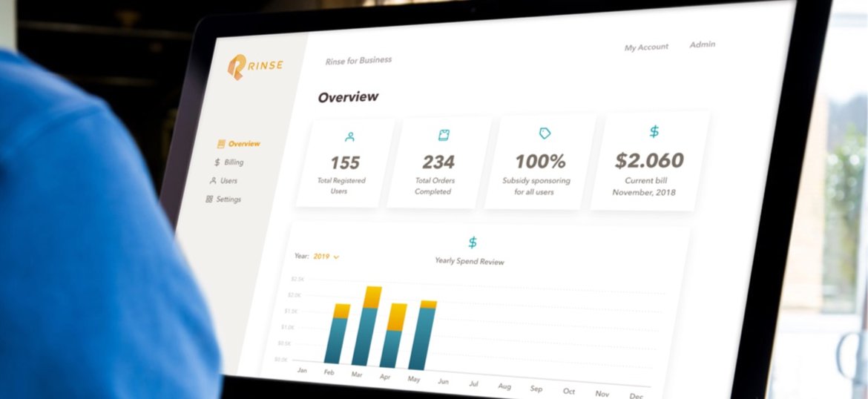
Task: Click the Overview page heading
Action: [348, 97]
